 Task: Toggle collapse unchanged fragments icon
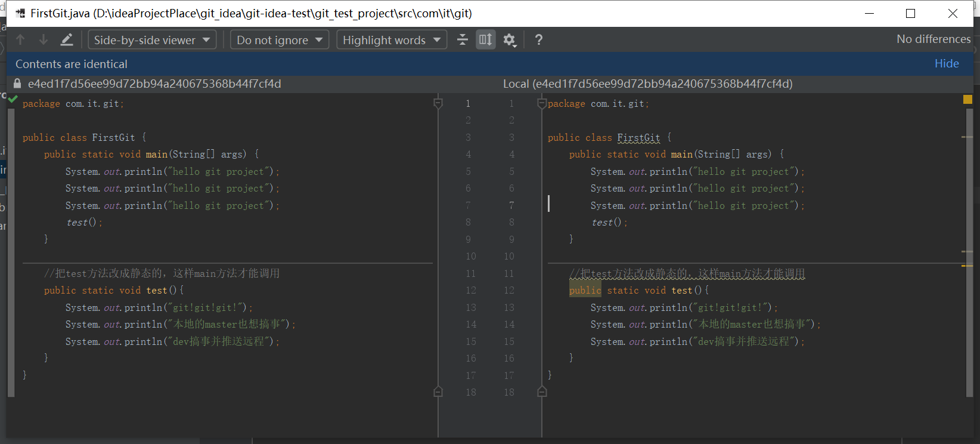463,40
